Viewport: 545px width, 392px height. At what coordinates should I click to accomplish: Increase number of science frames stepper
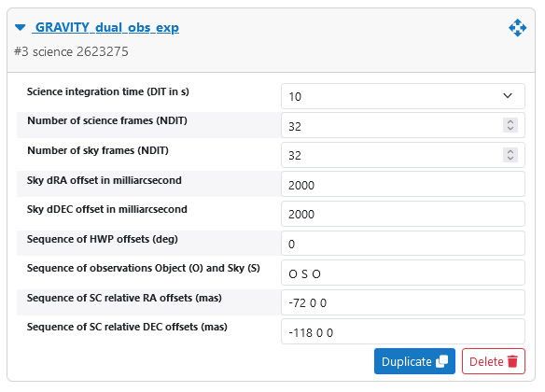pyautogui.click(x=510, y=122)
